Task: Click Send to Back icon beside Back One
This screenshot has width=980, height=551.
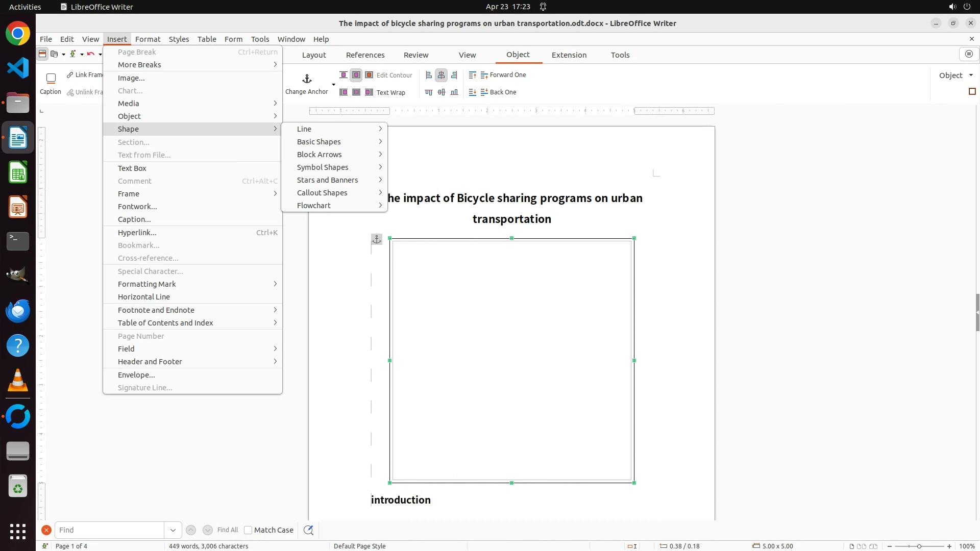Action: (472, 92)
